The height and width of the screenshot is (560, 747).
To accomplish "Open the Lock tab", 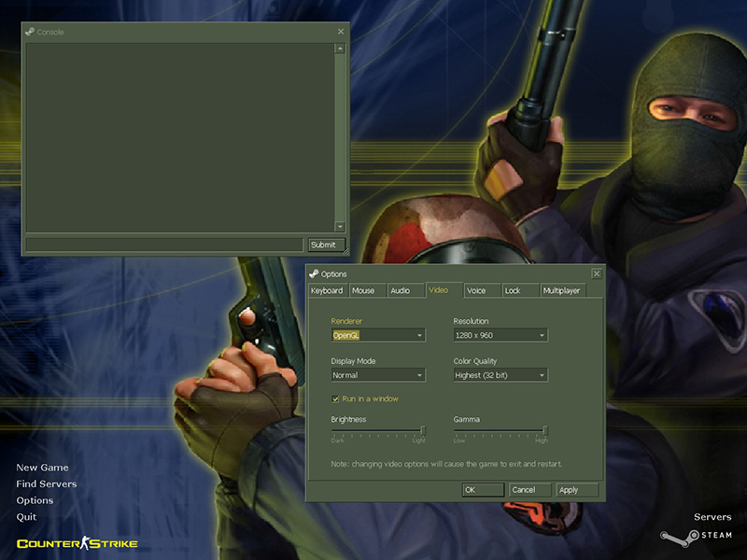I will tap(520, 290).
